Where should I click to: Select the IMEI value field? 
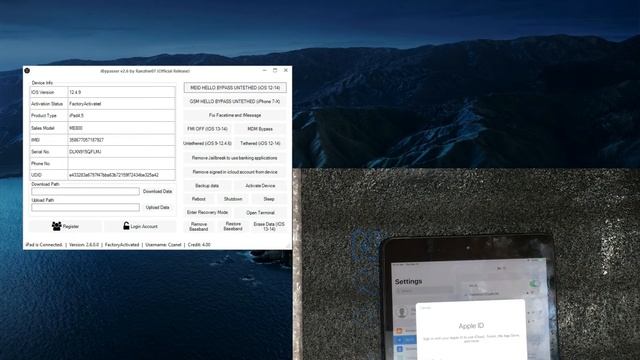point(121,140)
